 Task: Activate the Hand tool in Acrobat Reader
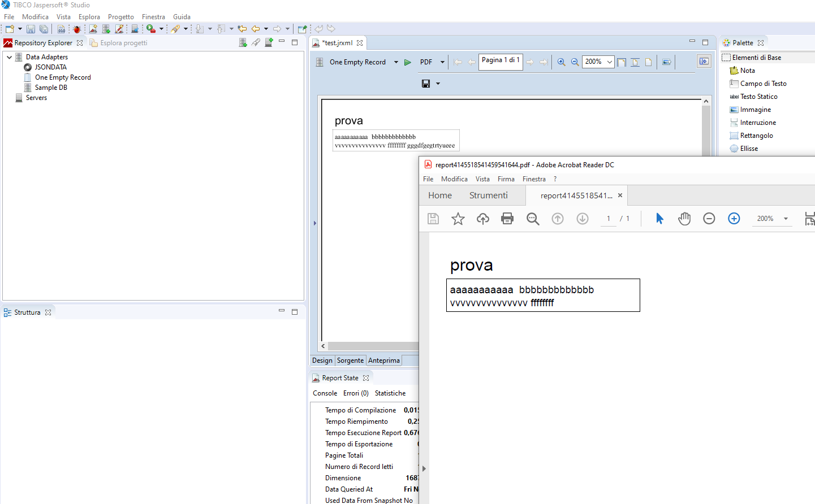point(684,219)
